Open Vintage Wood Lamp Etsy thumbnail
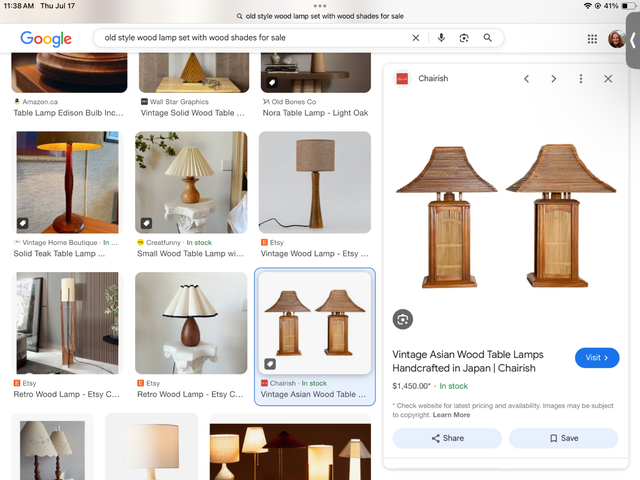The image size is (640, 480). pyautogui.click(x=315, y=182)
